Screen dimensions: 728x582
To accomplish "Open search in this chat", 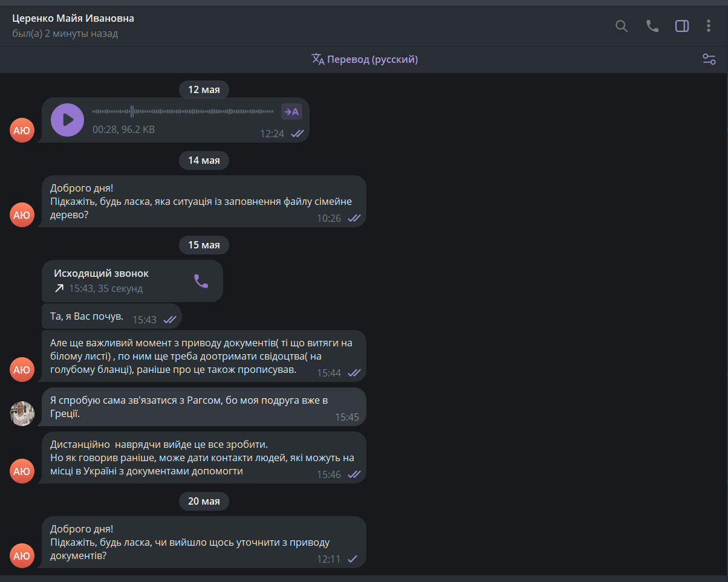I will 622,26.
